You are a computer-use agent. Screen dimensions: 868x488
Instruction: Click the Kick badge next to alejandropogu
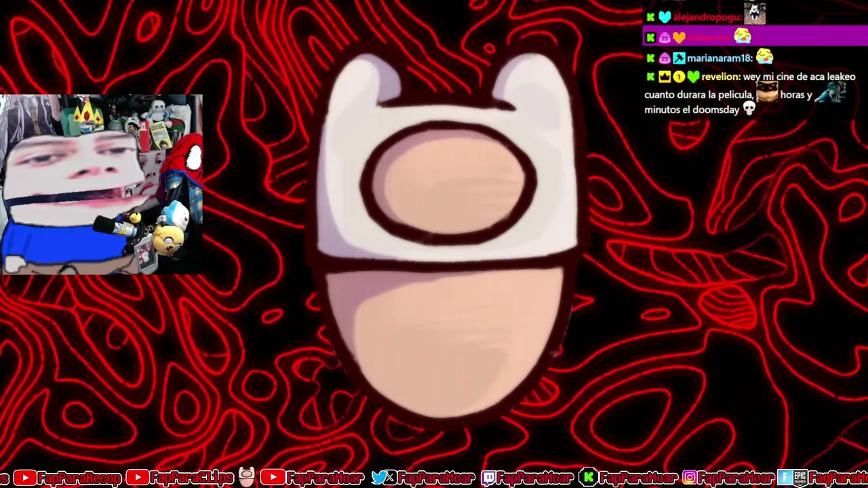coord(650,18)
